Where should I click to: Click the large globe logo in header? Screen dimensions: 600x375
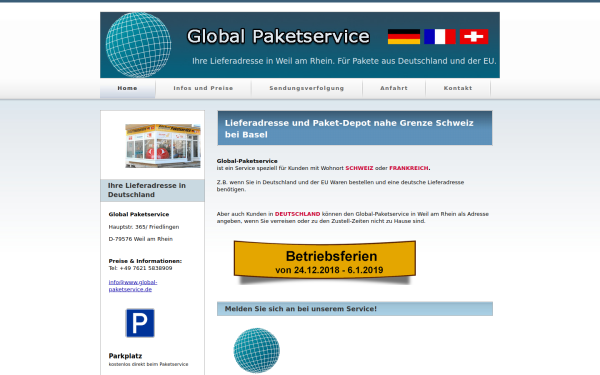pos(139,45)
